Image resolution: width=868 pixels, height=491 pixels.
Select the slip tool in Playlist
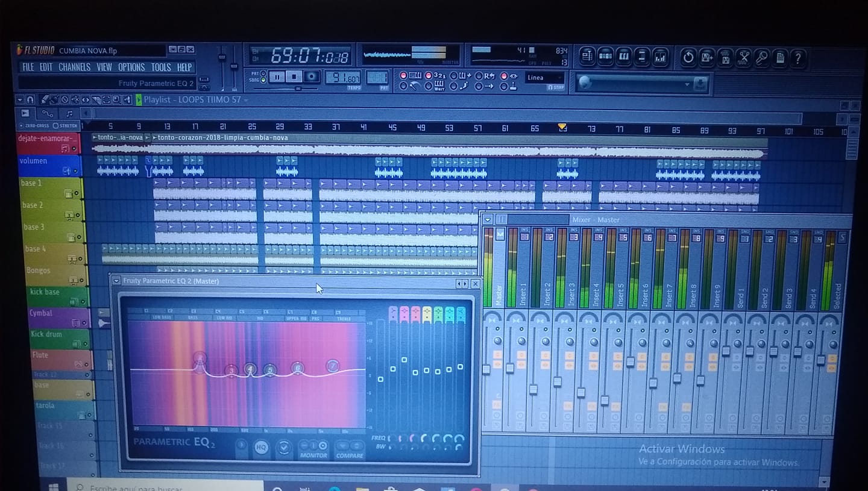tap(86, 99)
